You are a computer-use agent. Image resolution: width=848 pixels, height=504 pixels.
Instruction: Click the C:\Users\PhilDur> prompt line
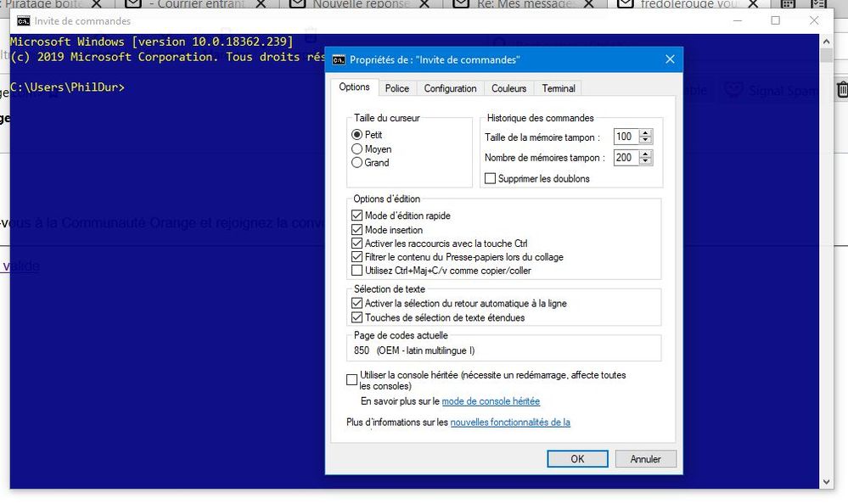[x=67, y=87]
